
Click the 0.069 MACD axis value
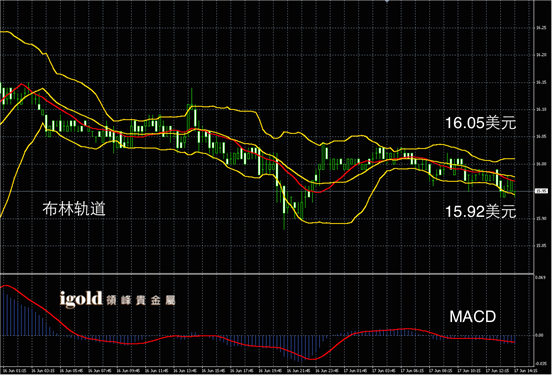click(x=540, y=278)
